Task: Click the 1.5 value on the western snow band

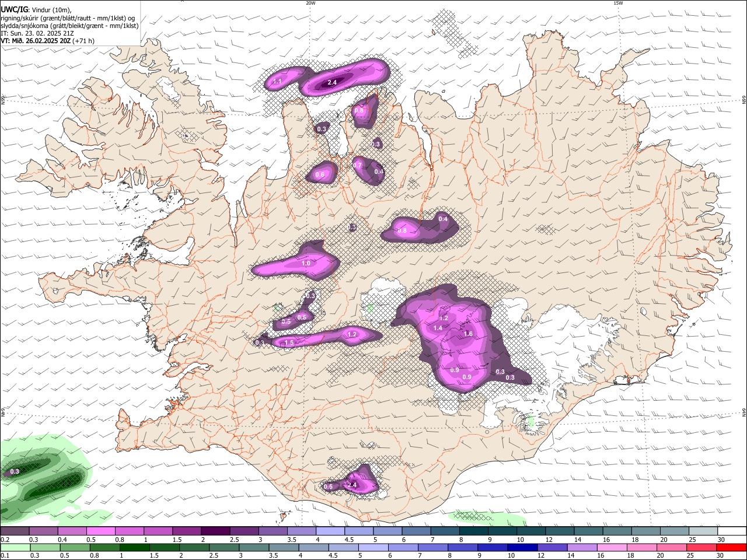Action: pyautogui.click(x=289, y=343)
